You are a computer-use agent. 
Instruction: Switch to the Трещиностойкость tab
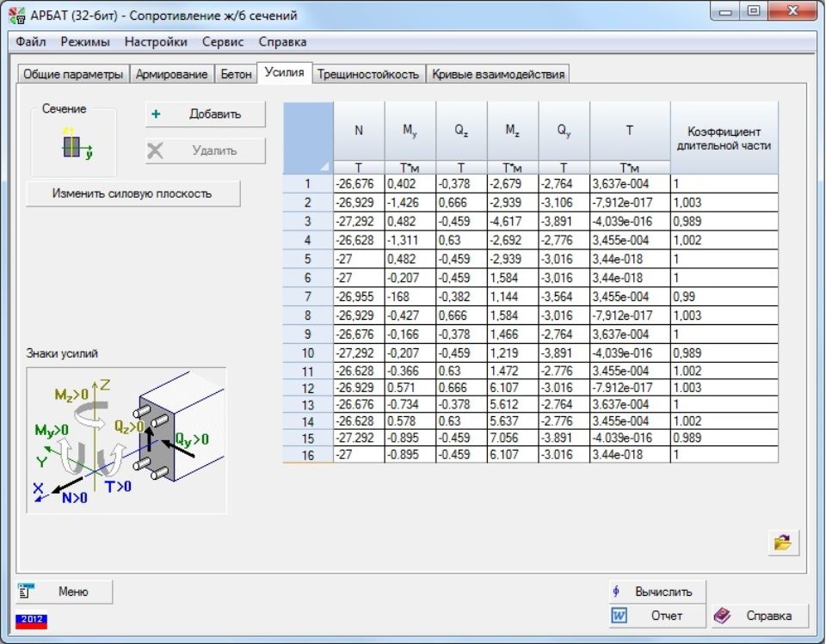point(367,74)
